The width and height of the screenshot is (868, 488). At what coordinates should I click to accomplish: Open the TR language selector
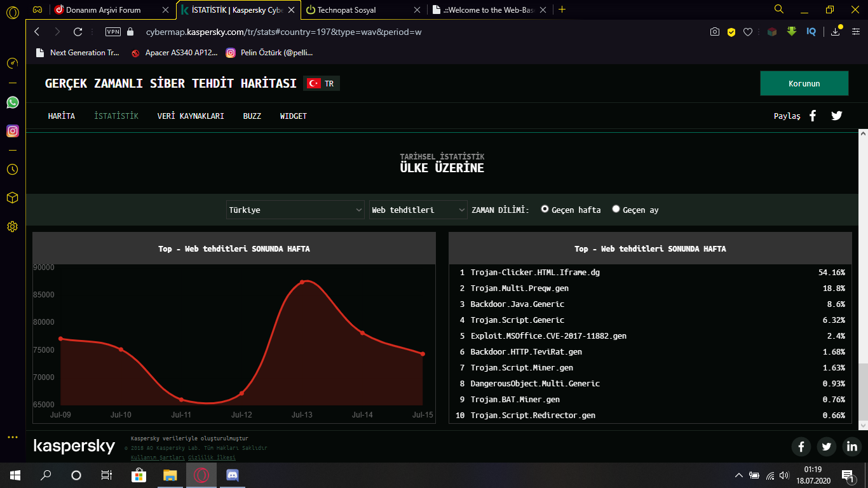(x=322, y=83)
